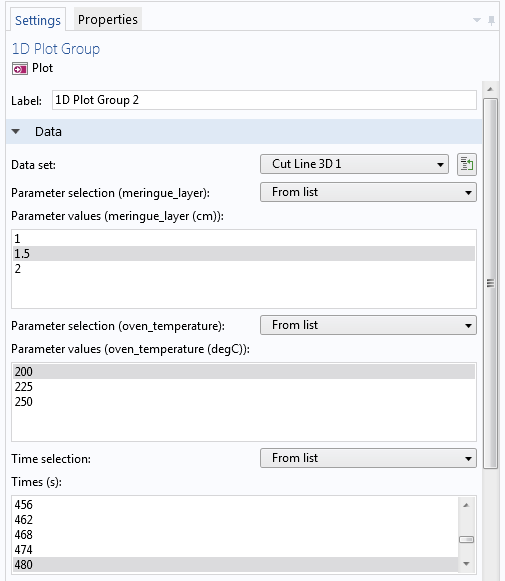This screenshot has width=505, height=581.
Task: Select time 456 in Times list
Action: click(x=236, y=505)
